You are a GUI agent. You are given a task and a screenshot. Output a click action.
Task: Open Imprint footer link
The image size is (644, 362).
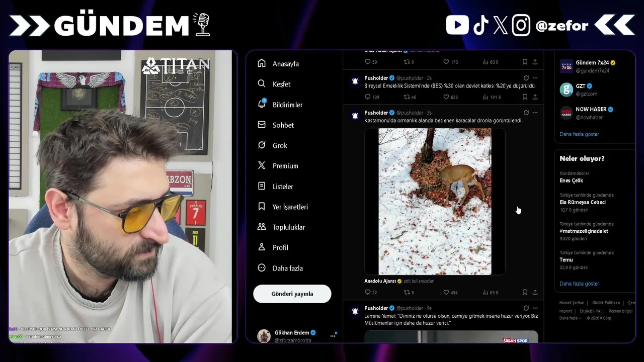(566, 311)
